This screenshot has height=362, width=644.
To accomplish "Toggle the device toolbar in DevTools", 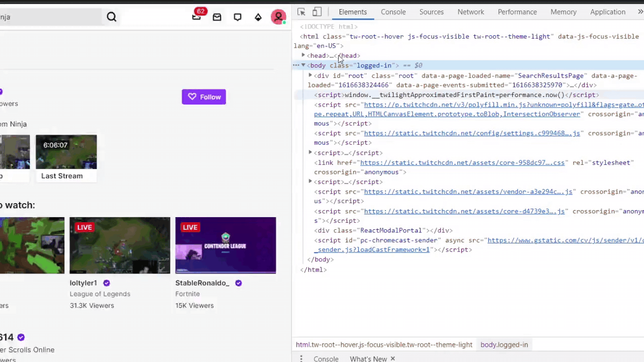I will [x=316, y=12].
